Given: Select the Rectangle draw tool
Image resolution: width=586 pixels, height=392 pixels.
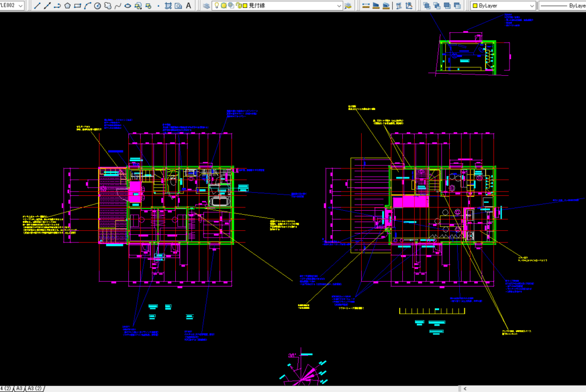Looking at the screenshot, I should [78, 6].
